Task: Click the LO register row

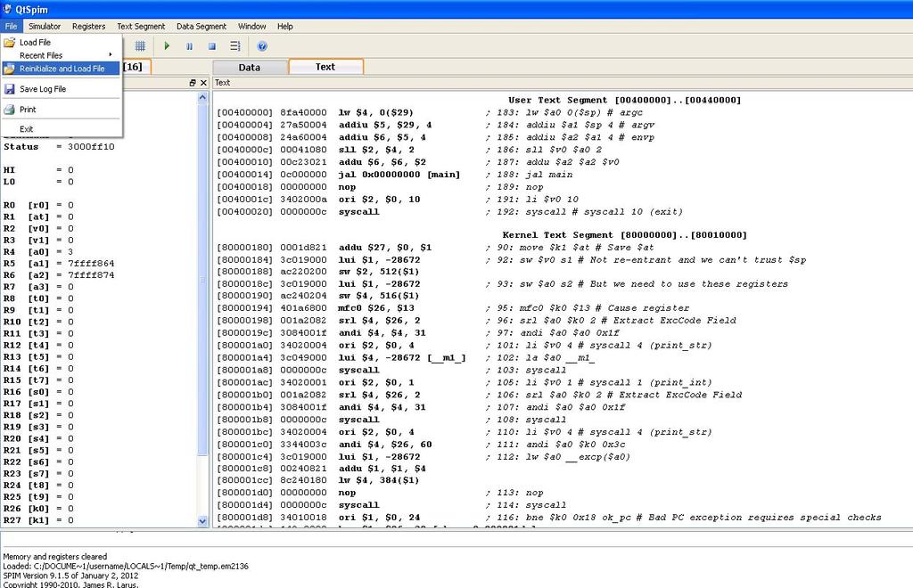Action: click(38, 182)
